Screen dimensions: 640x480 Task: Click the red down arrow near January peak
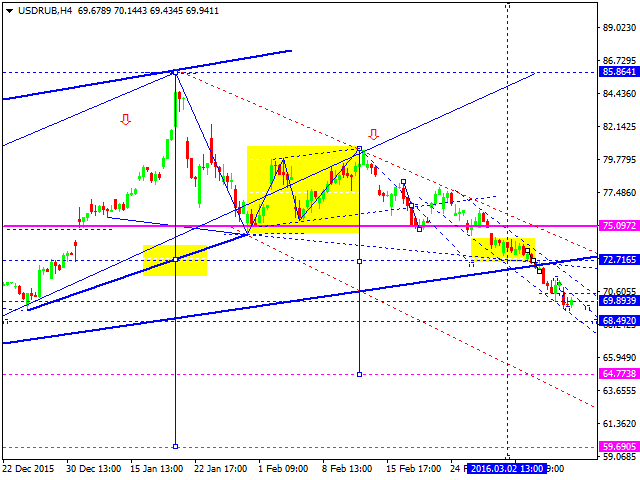(125, 120)
